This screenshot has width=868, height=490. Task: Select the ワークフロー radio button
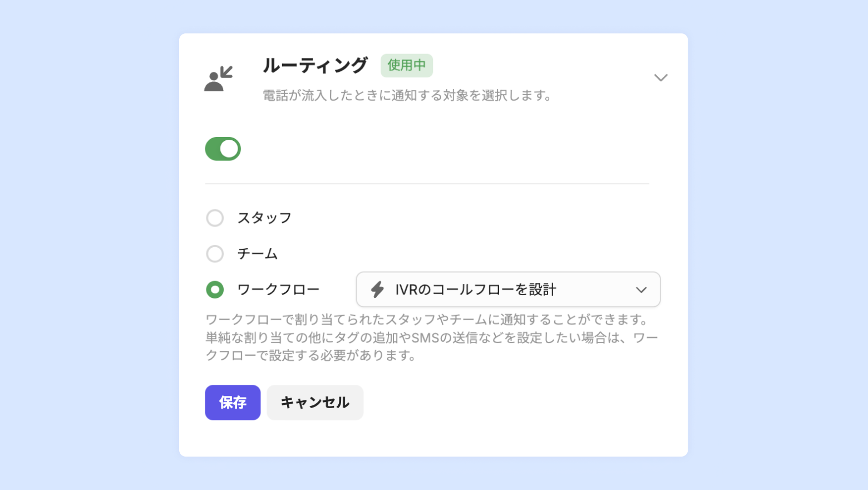click(215, 290)
